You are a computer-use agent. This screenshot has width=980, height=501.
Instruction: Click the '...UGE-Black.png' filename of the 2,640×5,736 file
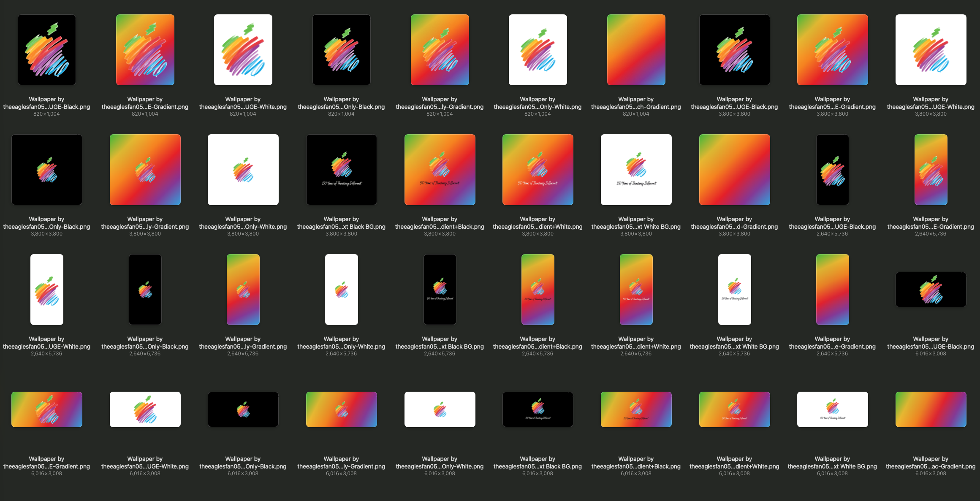(x=833, y=227)
